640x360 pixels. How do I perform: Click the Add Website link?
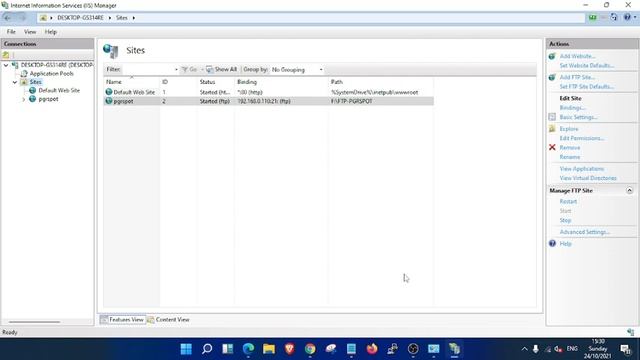(x=577, y=56)
